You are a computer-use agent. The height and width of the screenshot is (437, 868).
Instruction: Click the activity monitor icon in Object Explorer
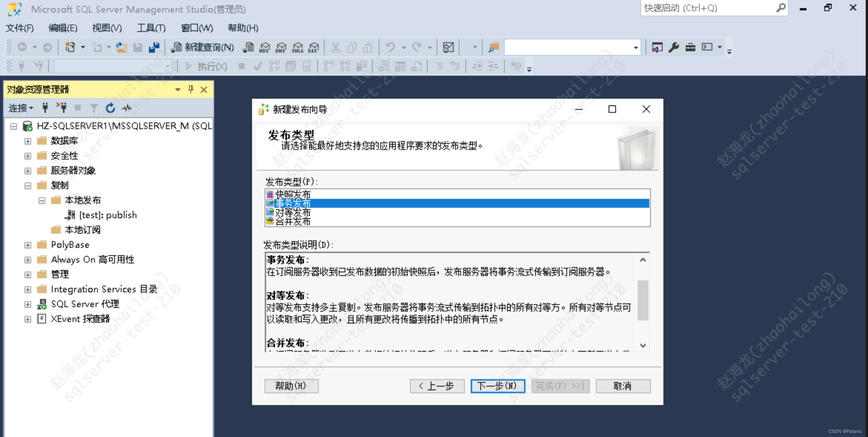tap(127, 108)
